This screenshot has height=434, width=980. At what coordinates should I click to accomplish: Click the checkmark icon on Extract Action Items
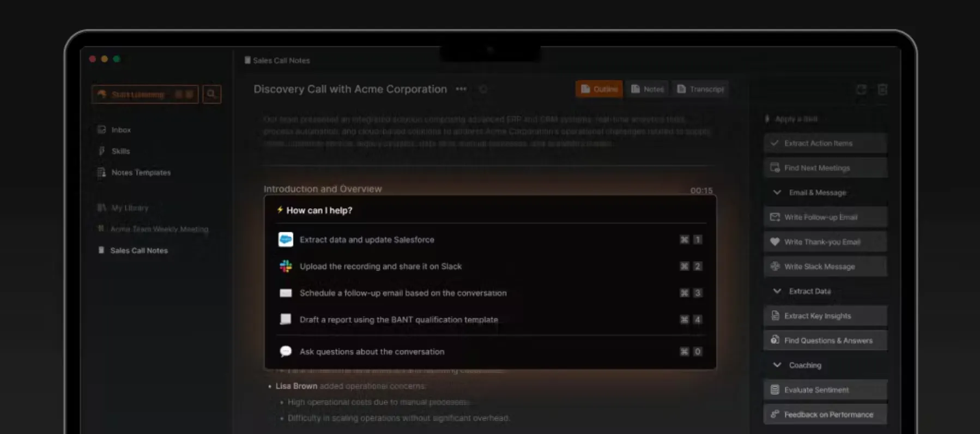[775, 143]
